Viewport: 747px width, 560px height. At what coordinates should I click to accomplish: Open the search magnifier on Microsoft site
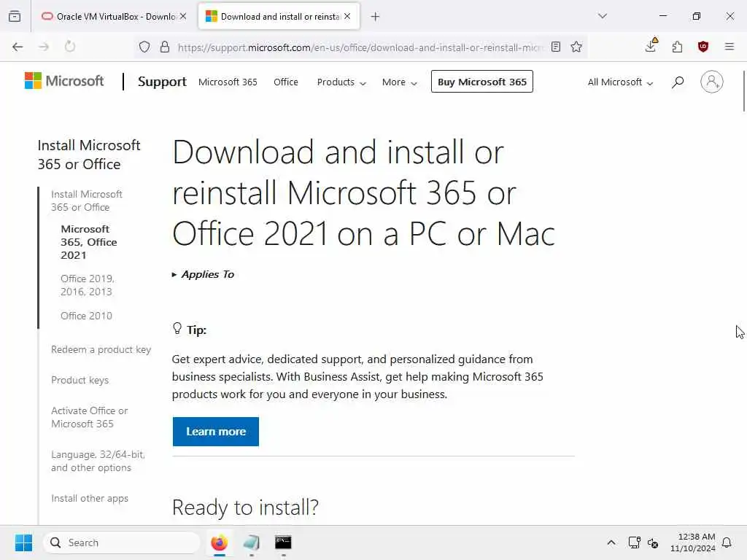[678, 82]
